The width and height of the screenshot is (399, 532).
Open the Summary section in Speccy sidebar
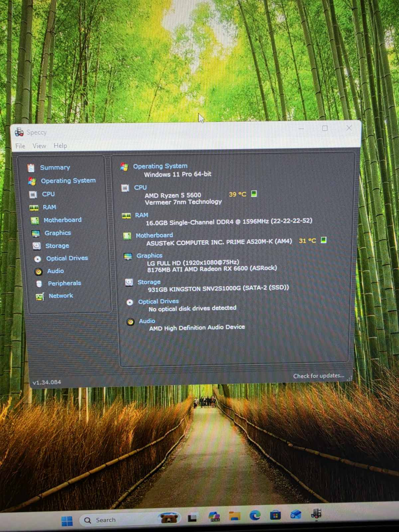coord(55,167)
